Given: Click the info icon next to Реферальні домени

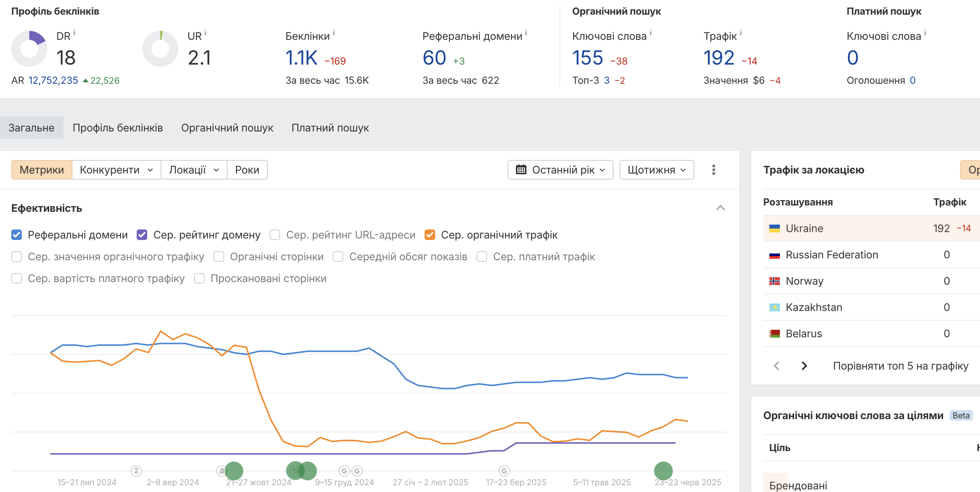Looking at the screenshot, I should point(526,33).
